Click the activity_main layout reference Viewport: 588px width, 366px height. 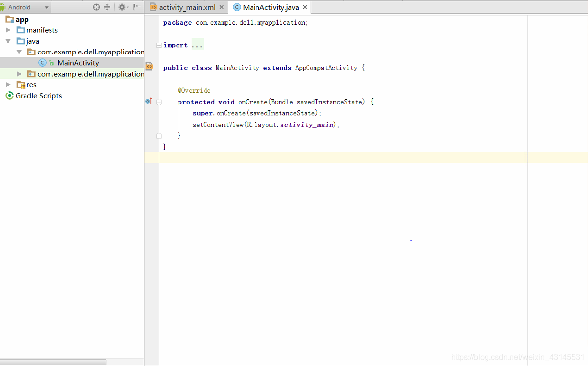tap(307, 125)
